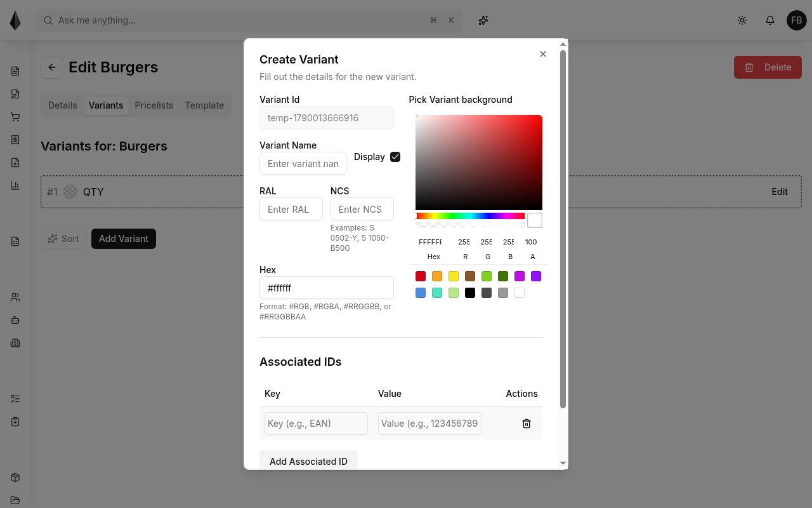Click the alpha transparency slider

(x=470, y=225)
